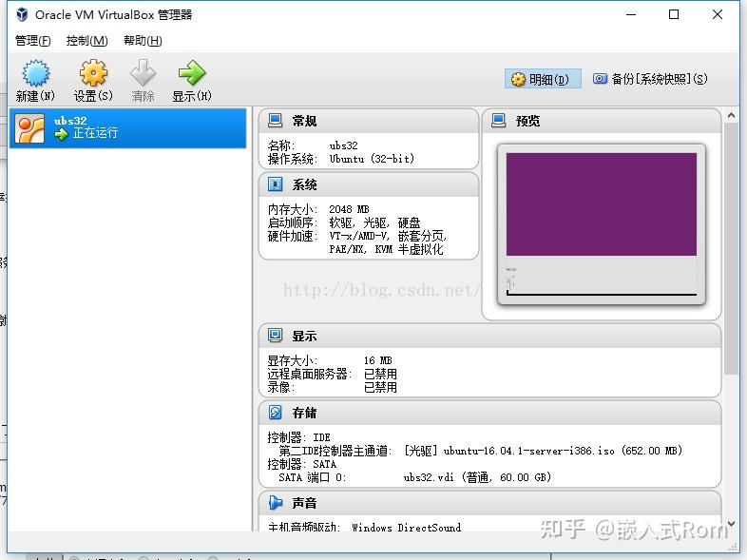This screenshot has height=560, width=747.
Task: Switch to 备份[系统快照](S) snapshots view
Action: pos(650,79)
